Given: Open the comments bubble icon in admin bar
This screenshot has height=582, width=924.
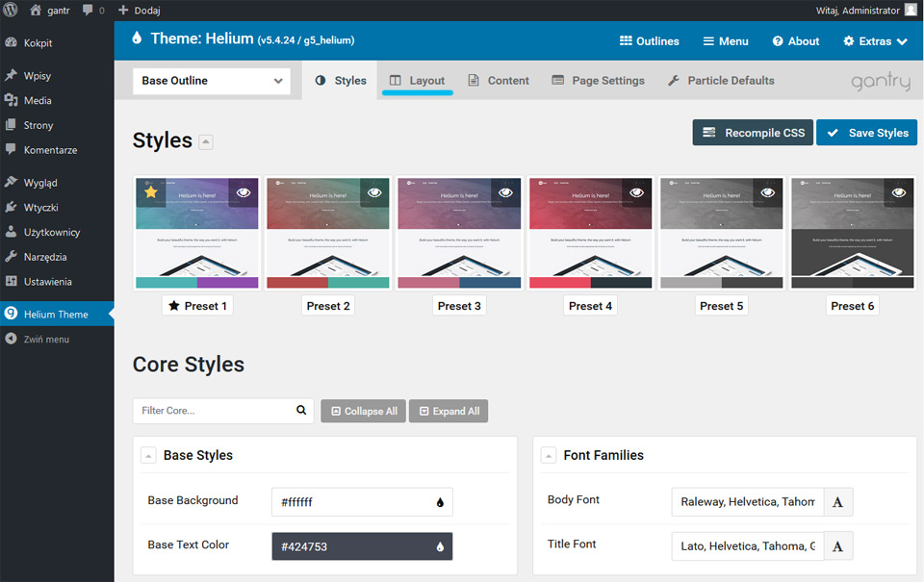Looking at the screenshot, I should (x=88, y=10).
